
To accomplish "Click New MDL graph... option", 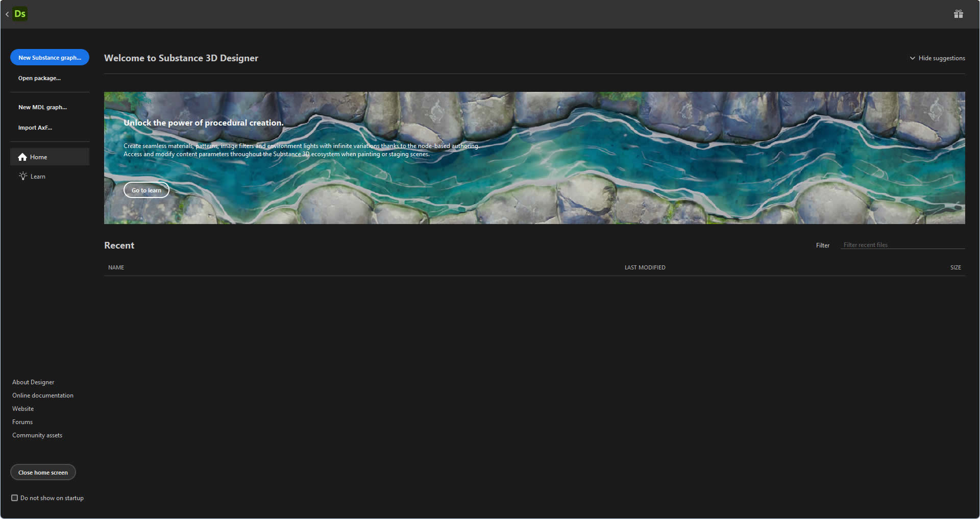I will click(42, 107).
